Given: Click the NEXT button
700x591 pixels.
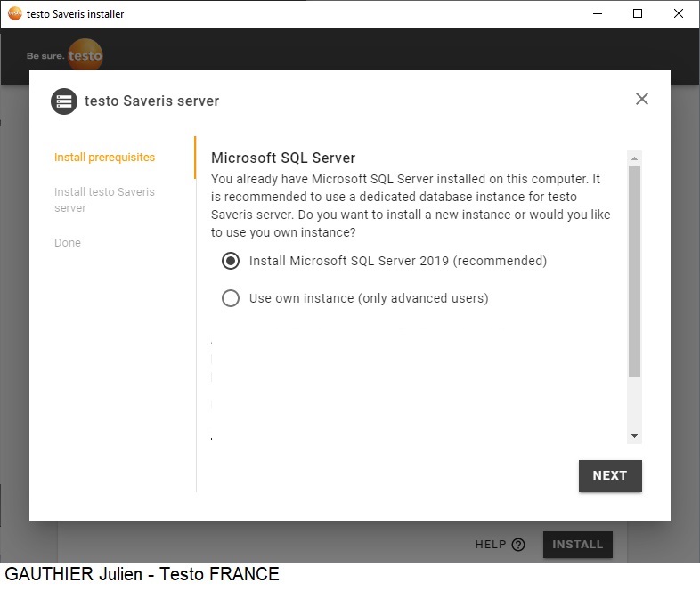Looking at the screenshot, I should tap(610, 476).
